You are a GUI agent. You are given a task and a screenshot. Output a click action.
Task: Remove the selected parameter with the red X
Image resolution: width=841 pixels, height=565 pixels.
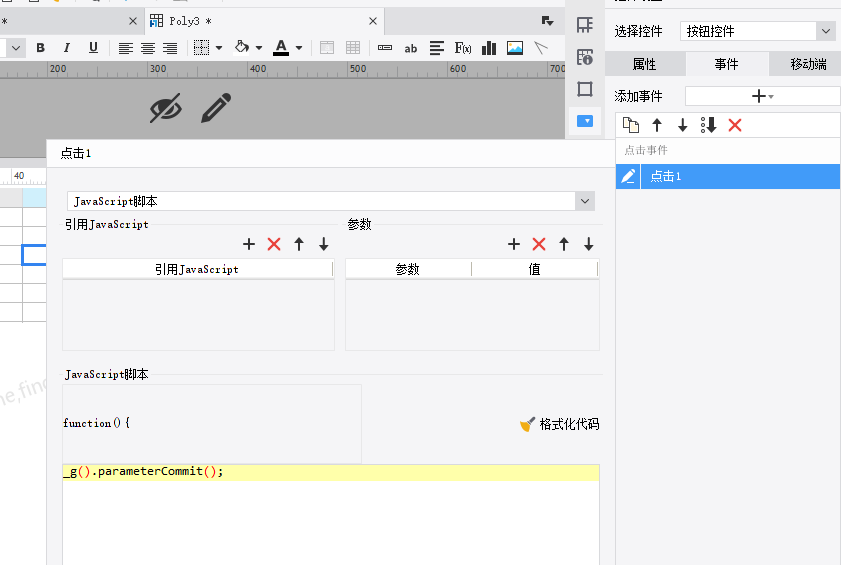[x=539, y=244]
